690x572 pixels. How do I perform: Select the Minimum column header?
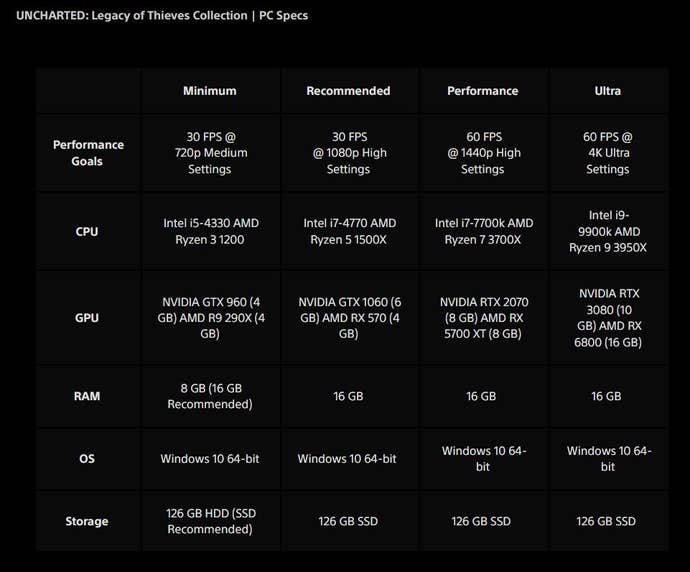tap(210, 91)
